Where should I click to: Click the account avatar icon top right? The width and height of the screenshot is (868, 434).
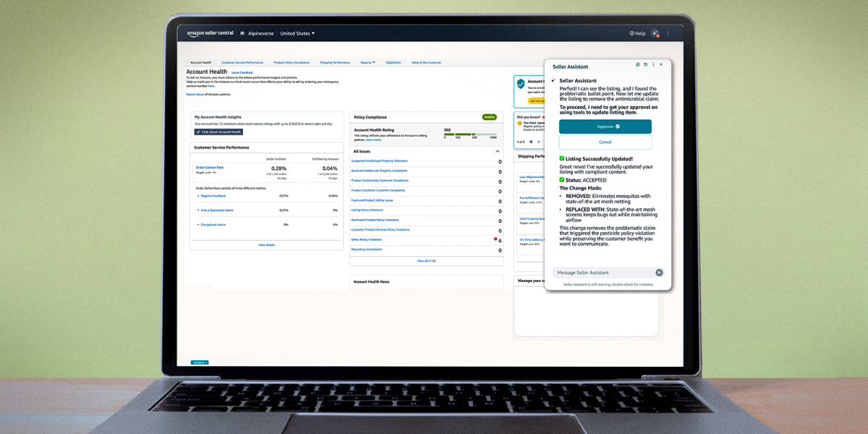tap(655, 33)
